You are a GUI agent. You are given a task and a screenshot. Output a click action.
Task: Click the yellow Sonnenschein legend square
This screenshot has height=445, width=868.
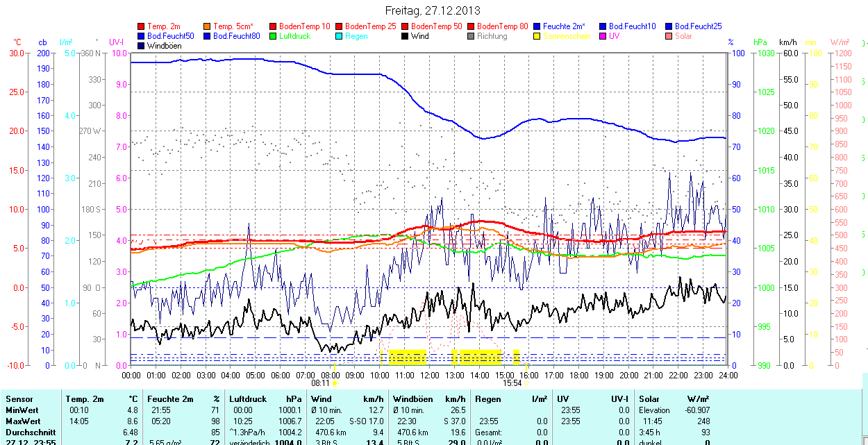(x=537, y=36)
